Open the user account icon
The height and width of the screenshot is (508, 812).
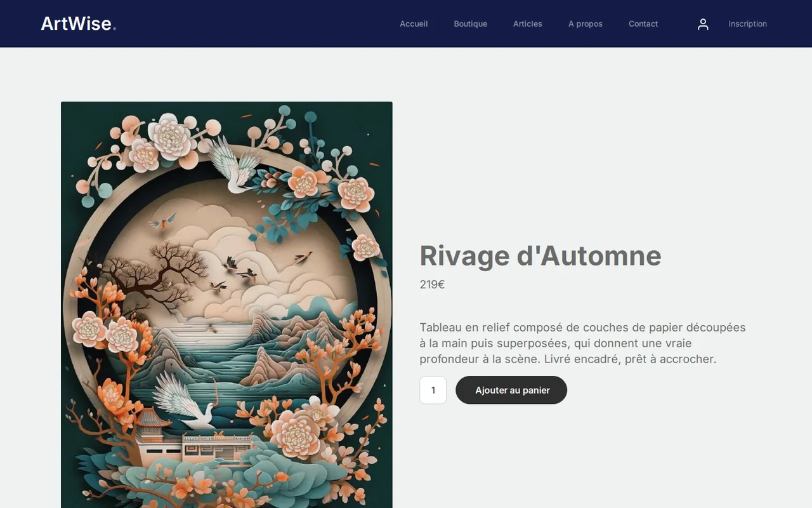pos(703,24)
